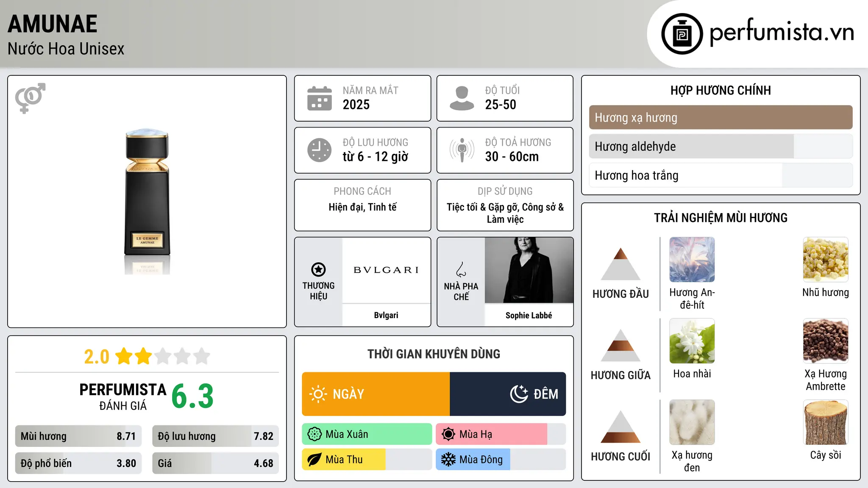Click the Mùa Thu season bar
The image size is (868, 488).
(367, 460)
